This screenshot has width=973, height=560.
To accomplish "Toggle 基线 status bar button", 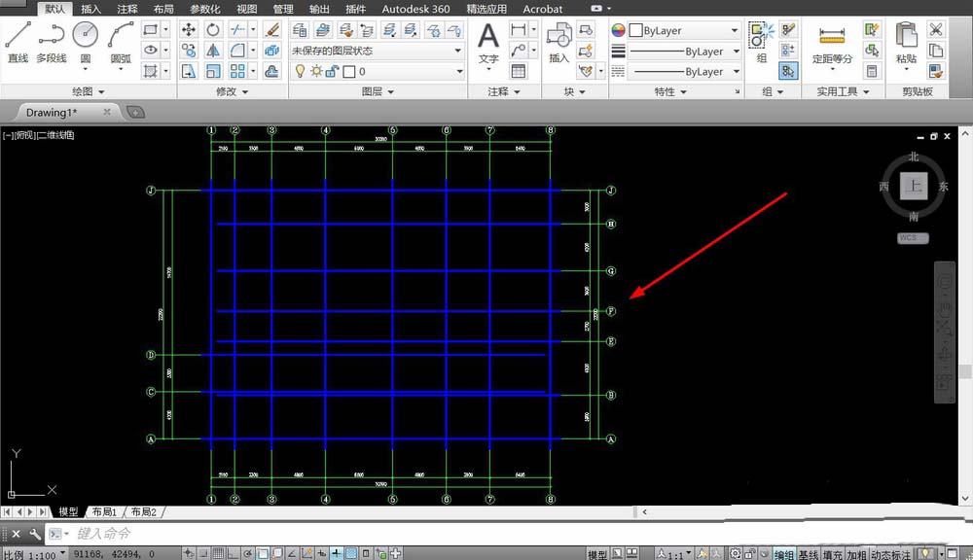I will (x=808, y=554).
